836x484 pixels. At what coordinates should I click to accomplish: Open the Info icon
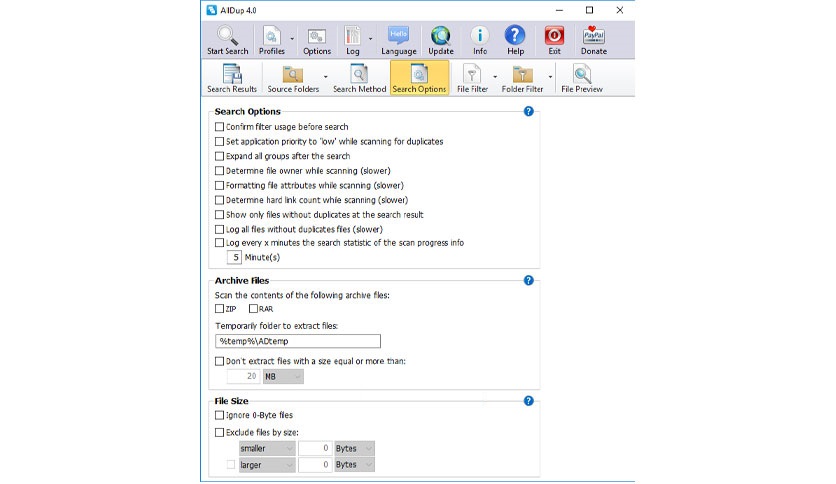pos(479,36)
